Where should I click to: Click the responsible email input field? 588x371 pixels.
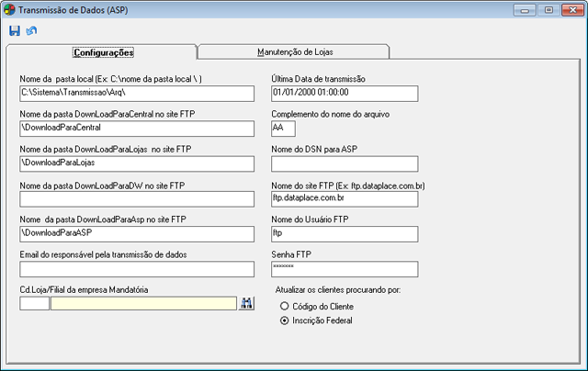[x=136, y=268]
